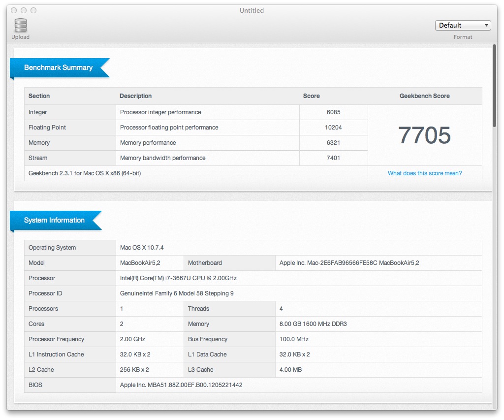
Task: Click the Model value MacBookAir5,2
Action: [x=140, y=263]
